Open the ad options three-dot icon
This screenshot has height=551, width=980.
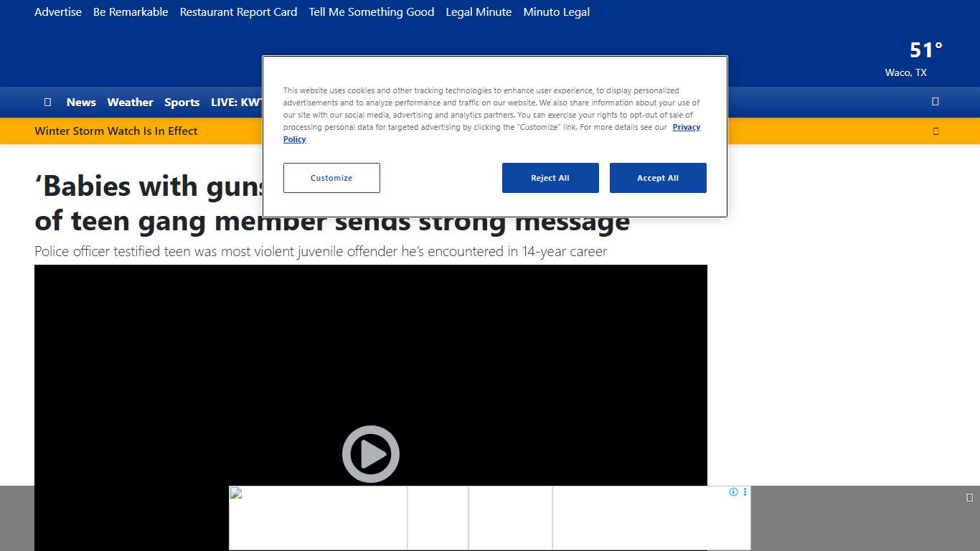745,492
